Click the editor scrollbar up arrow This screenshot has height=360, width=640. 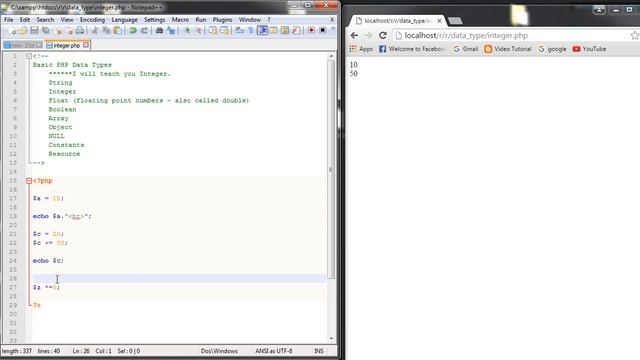click(331, 56)
